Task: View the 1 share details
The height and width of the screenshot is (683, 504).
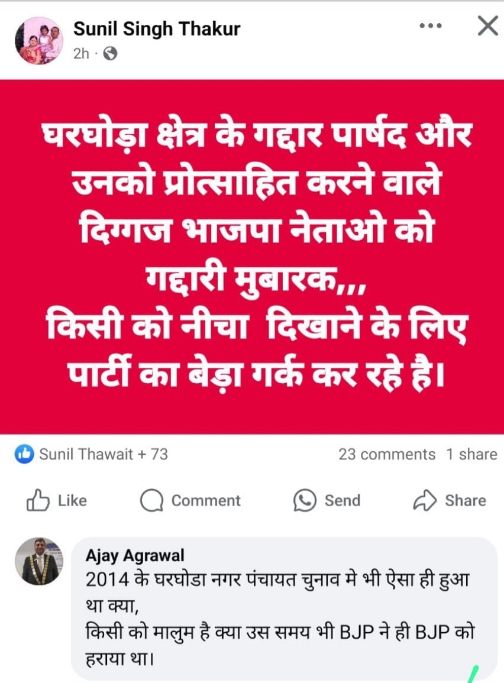Action: click(472, 454)
